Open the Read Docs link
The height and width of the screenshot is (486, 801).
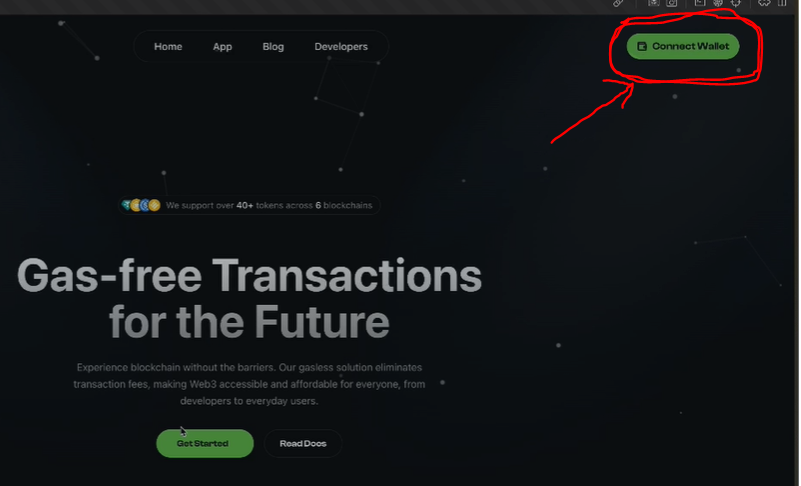point(303,443)
